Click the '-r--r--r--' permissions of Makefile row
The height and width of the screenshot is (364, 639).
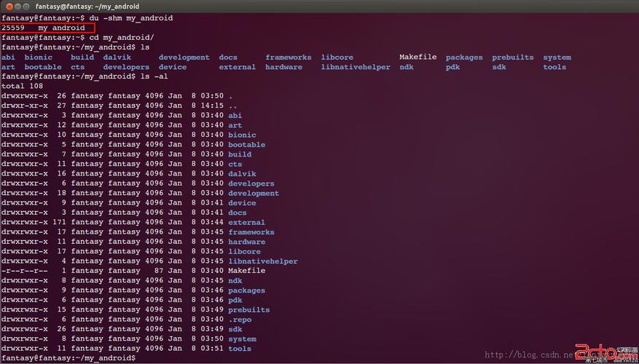coord(24,271)
